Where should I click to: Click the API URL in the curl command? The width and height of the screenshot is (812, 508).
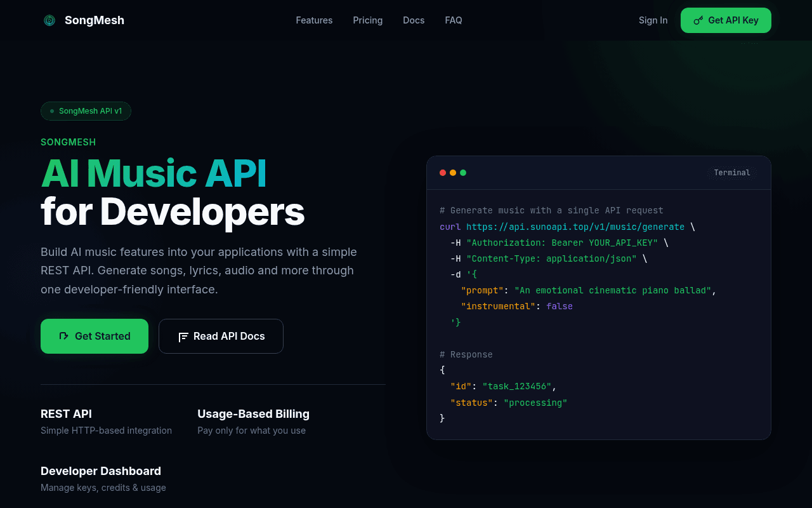click(575, 227)
